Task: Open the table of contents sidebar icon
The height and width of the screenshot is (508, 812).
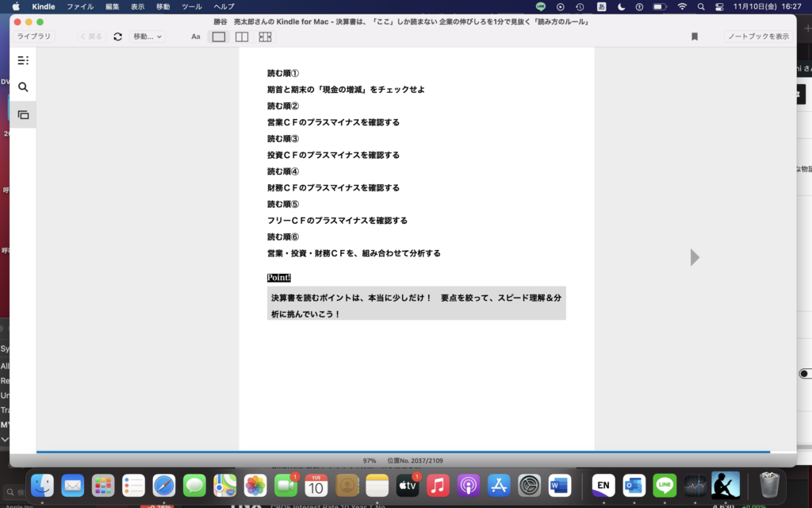Action: click(x=23, y=60)
